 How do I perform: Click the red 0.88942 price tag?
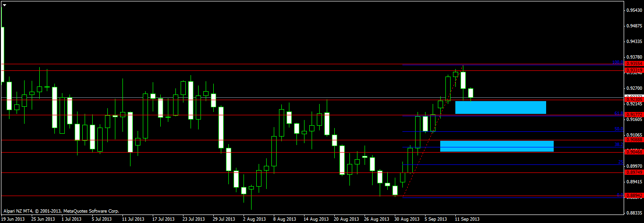pyautogui.click(x=634, y=195)
